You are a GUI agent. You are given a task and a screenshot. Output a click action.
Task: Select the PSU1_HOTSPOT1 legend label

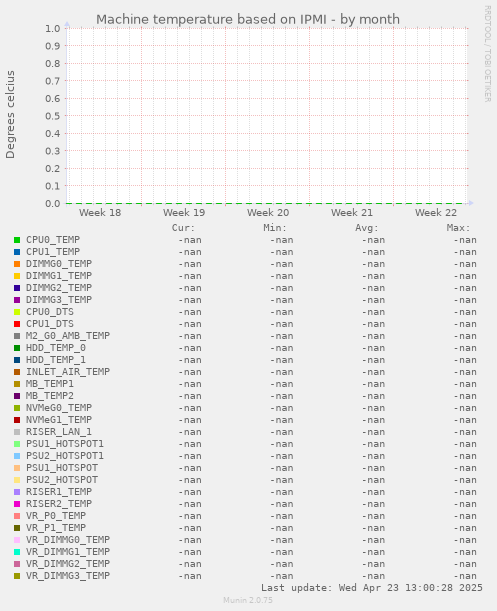pos(65,444)
